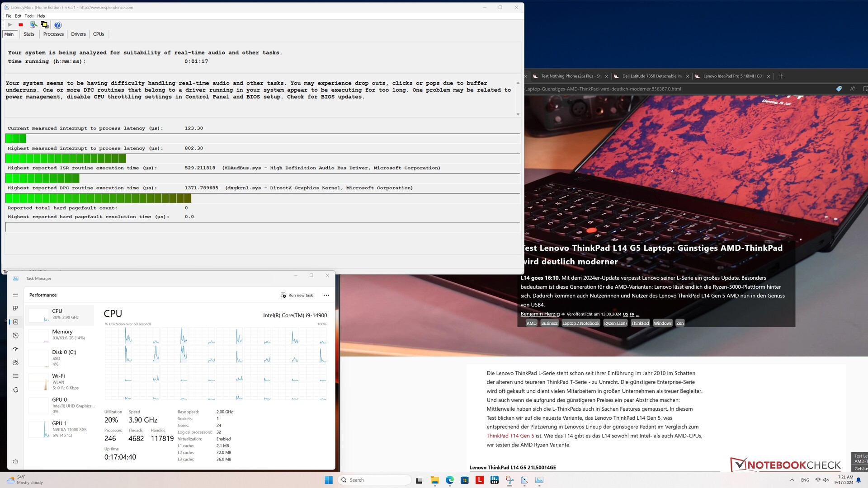The height and width of the screenshot is (488, 868).
Task: Switch to the Drivers tab
Action: coord(78,34)
